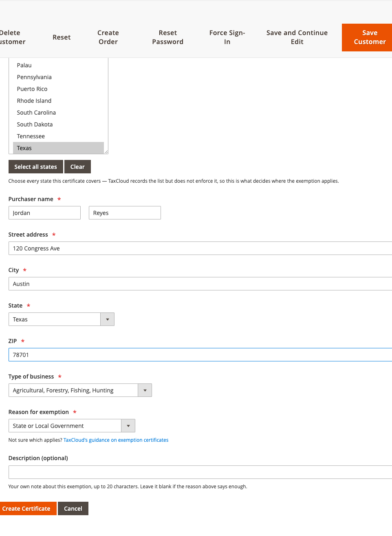392x536 pixels.
Task: Open TaxCloud's guidance on exemption certificates link
Action: pos(116,440)
